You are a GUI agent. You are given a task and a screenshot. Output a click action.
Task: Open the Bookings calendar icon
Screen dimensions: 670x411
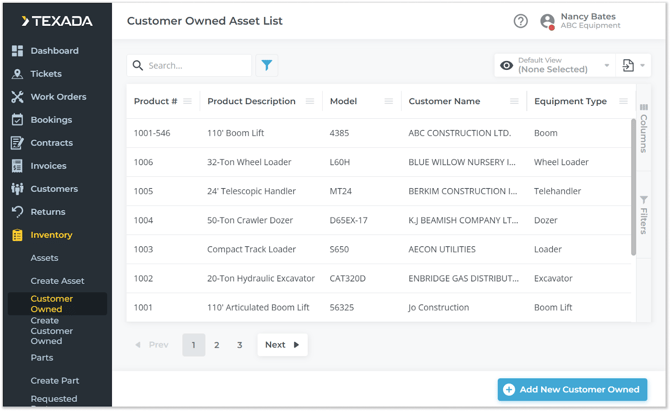[x=17, y=120]
